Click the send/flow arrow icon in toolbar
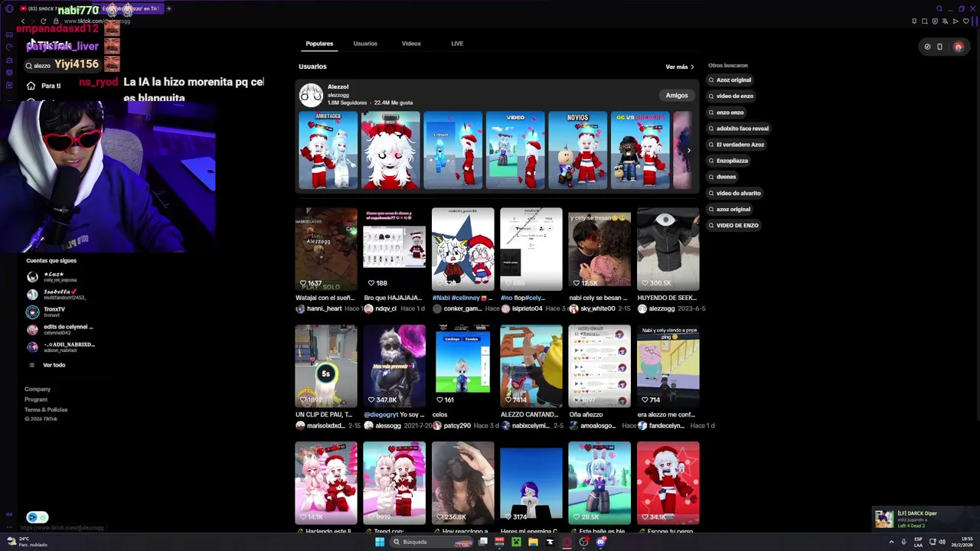The image size is (980, 551). pyautogui.click(x=955, y=21)
